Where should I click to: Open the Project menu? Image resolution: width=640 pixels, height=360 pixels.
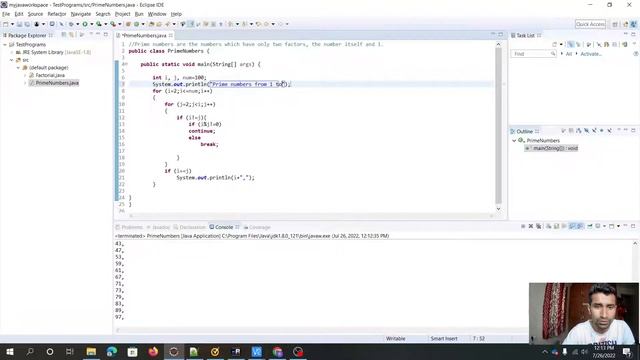click(x=122, y=14)
